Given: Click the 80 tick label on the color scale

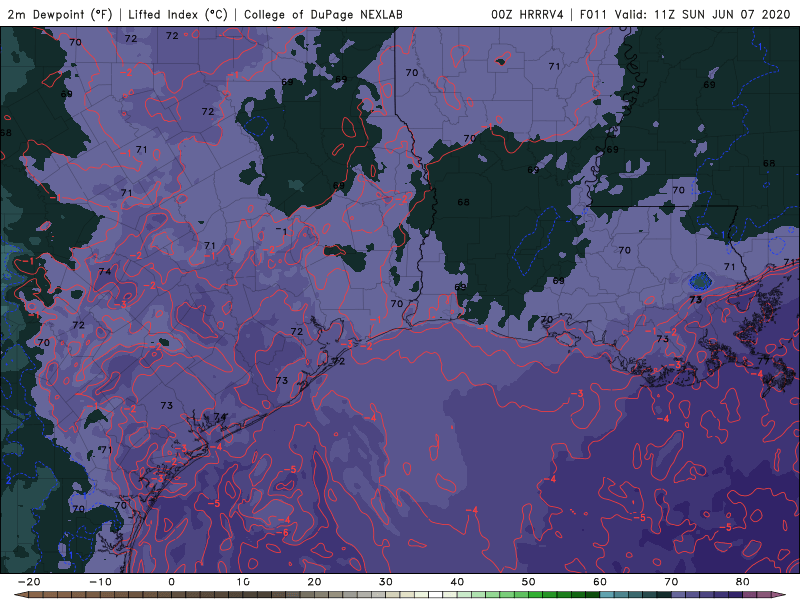Looking at the screenshot, I should tap(743, 582).
